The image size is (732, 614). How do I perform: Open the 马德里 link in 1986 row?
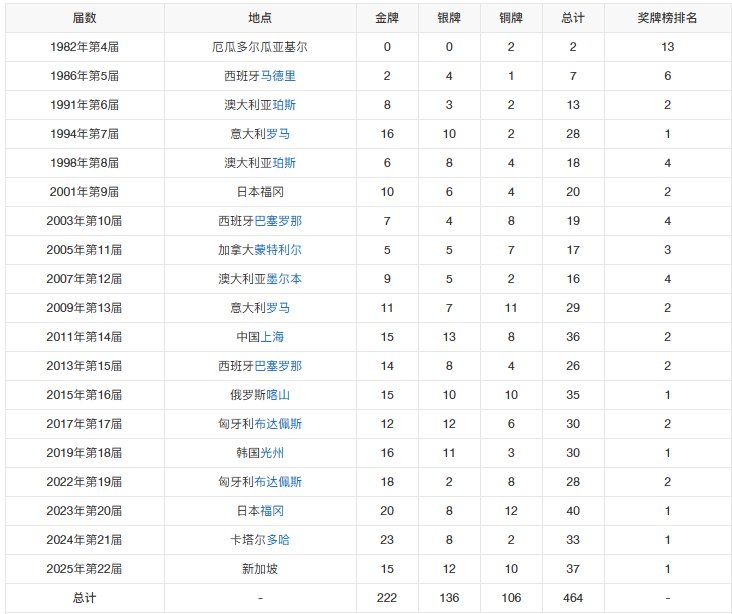point(278,76)
